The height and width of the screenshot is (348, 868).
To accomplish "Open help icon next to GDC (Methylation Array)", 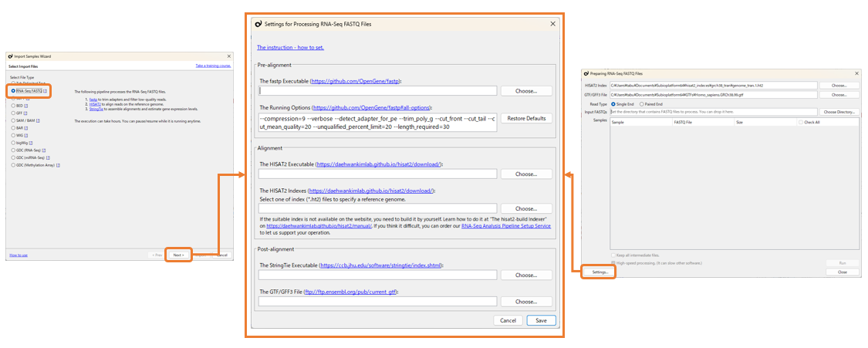I will coord(58,165).
